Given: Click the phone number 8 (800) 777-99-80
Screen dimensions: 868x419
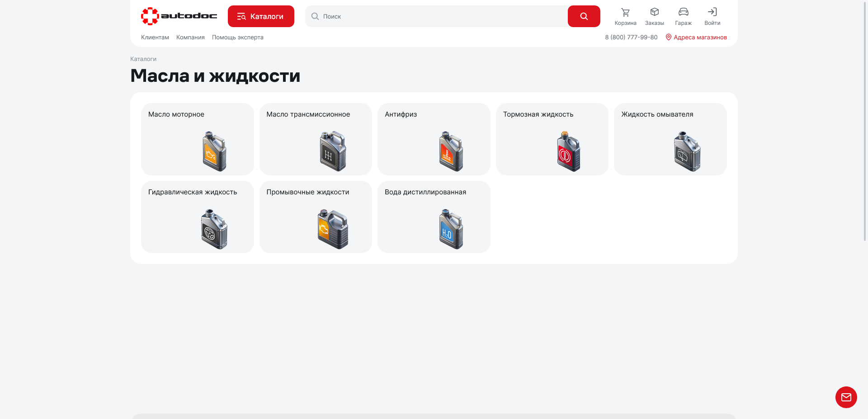Looking at the screenshot, I should coord(631,38).
